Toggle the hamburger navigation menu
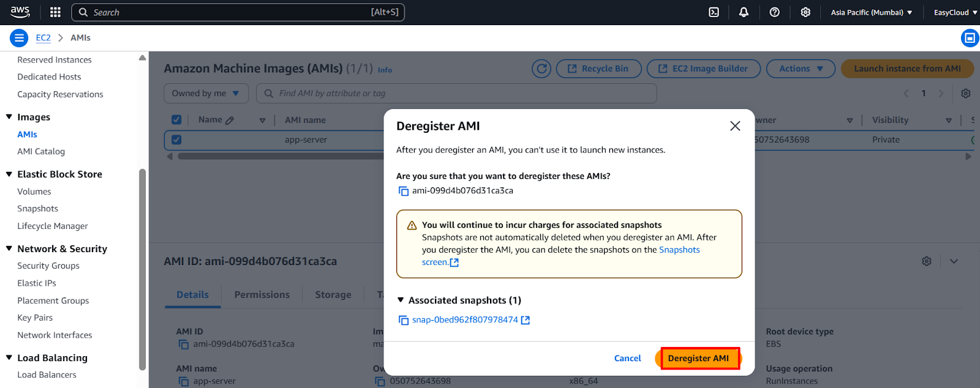This screenshot has height=388, width=980. pyautogui.click(x=19, y=38)
